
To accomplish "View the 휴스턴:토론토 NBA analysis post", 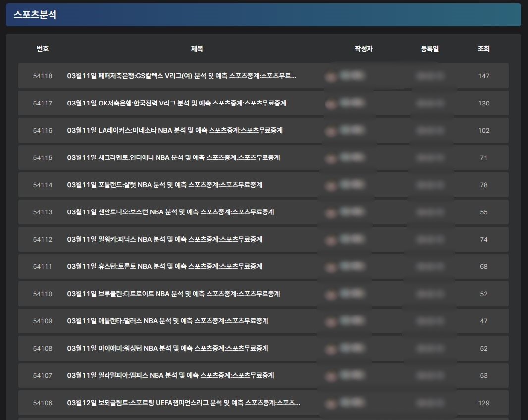I will 164,266.
